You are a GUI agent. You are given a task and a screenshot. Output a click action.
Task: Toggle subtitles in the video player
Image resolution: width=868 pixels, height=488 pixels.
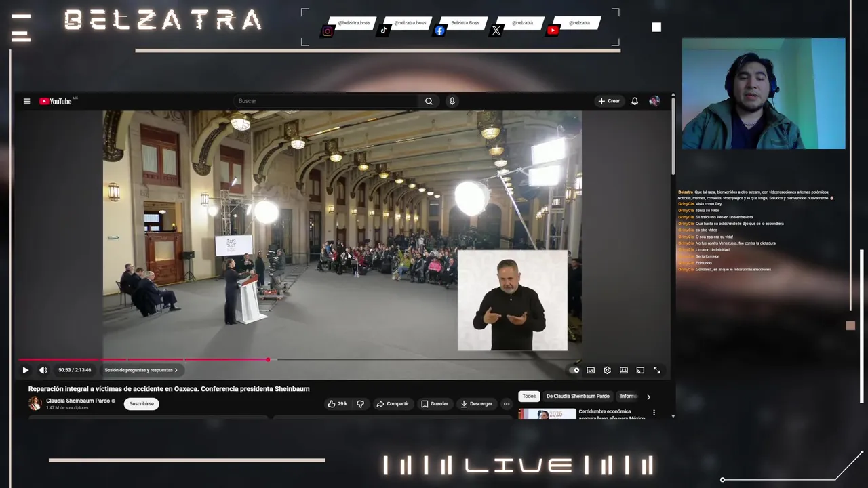[591, 370]
